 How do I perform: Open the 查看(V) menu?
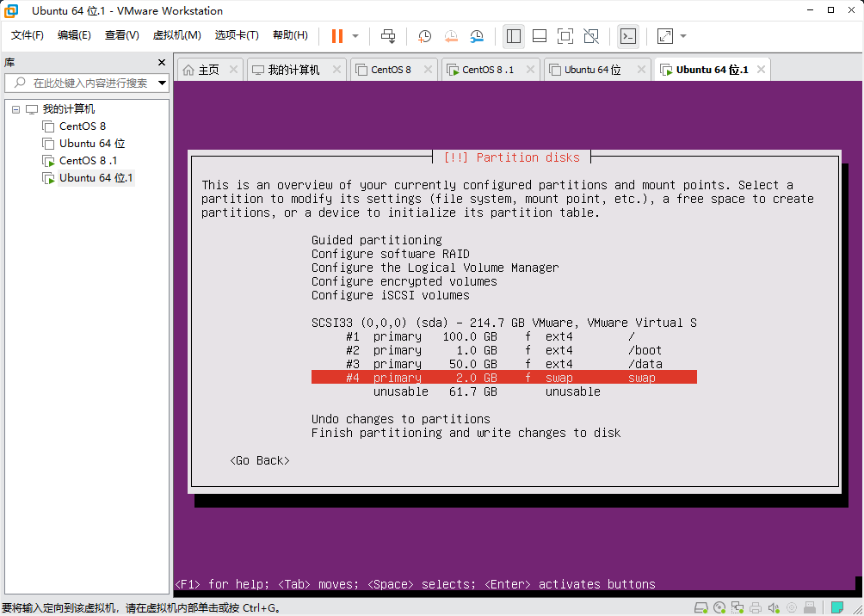pyautogui.click(x=122, y=35)
